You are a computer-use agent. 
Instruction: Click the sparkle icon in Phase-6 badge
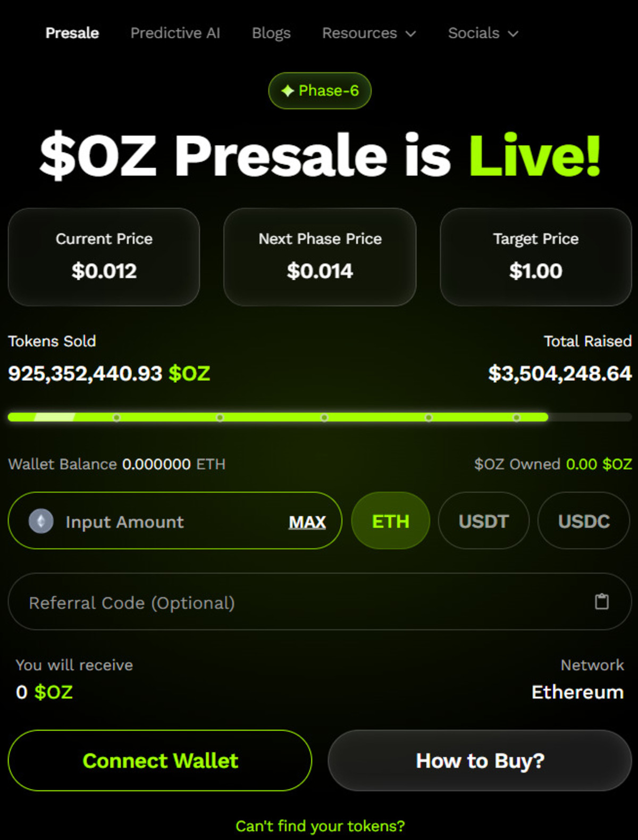[x=288, y=91]
